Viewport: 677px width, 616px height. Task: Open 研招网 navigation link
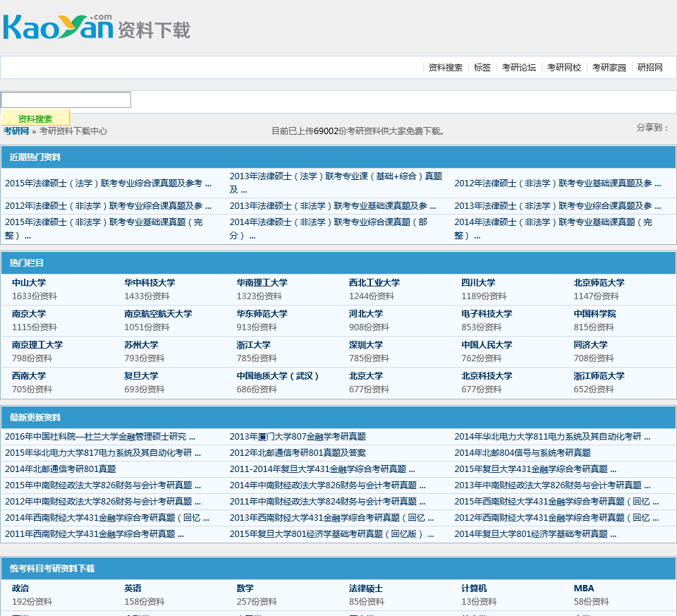pos(649,68)
